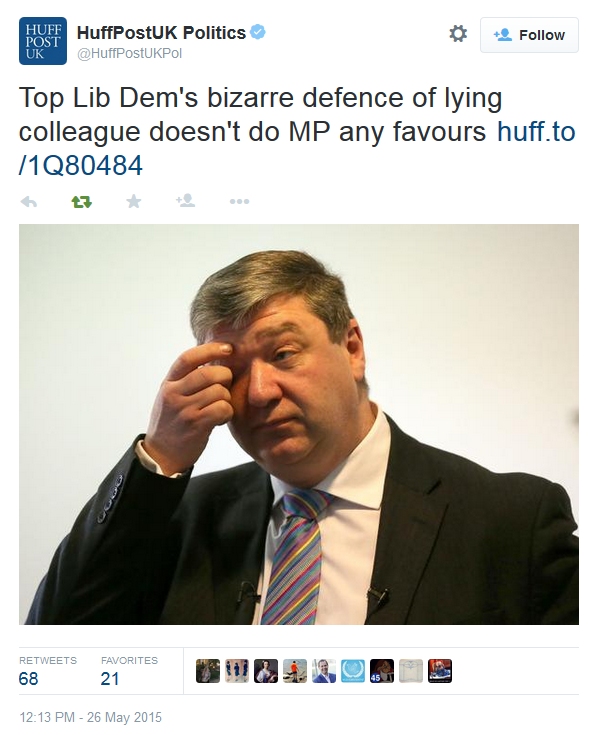This screenshot has height=735, width=600.
Task: Click the HuffPost UK profile avatar
Action: point(43,41)
